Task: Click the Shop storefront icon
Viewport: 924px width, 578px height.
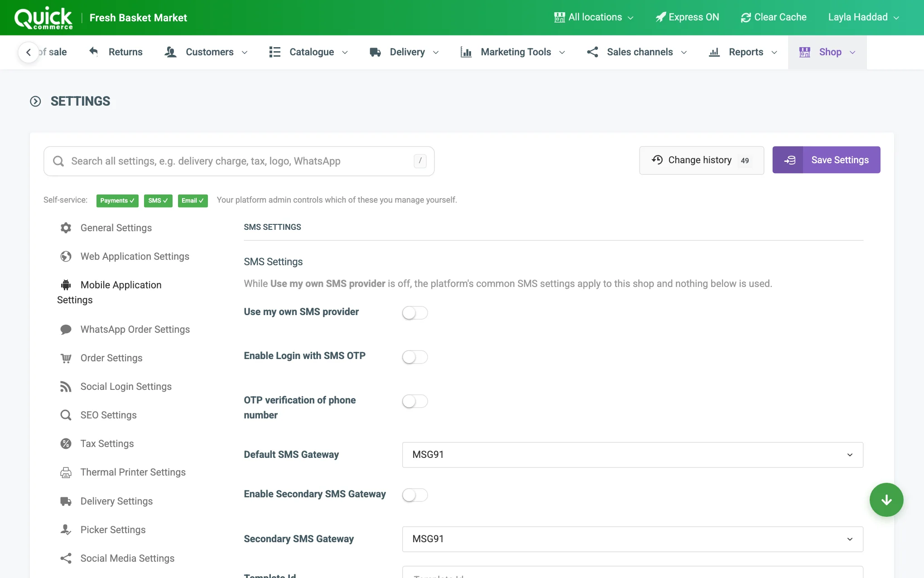Action: pyautogui.click(x=805, y=52)
